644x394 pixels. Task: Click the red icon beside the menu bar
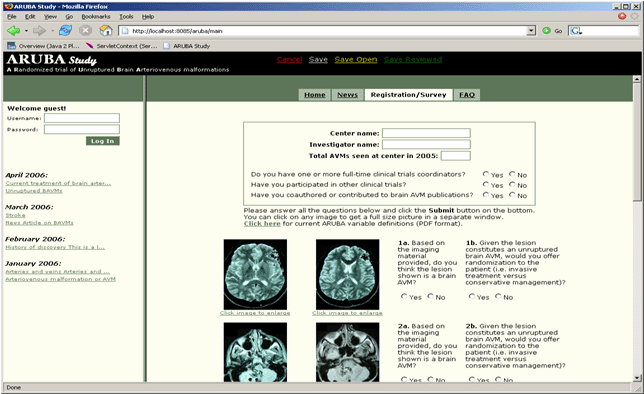(x=622, y=16)
